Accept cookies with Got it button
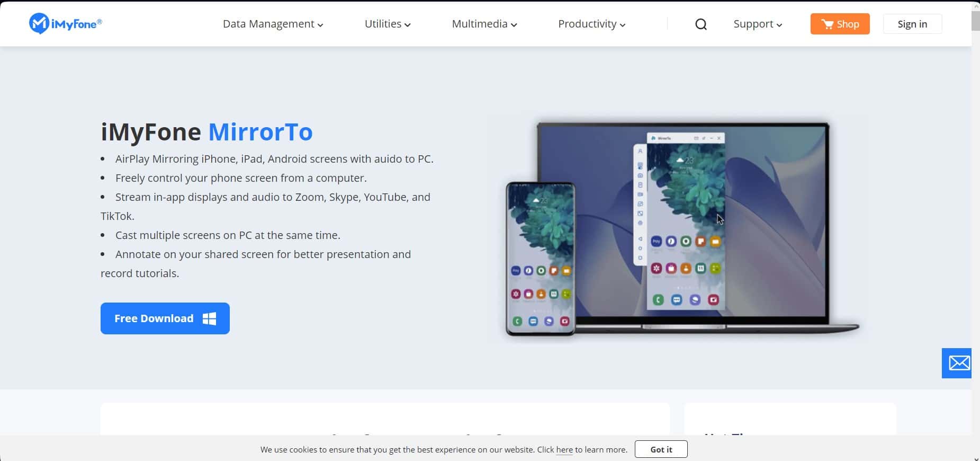 [x=661, y=449]
